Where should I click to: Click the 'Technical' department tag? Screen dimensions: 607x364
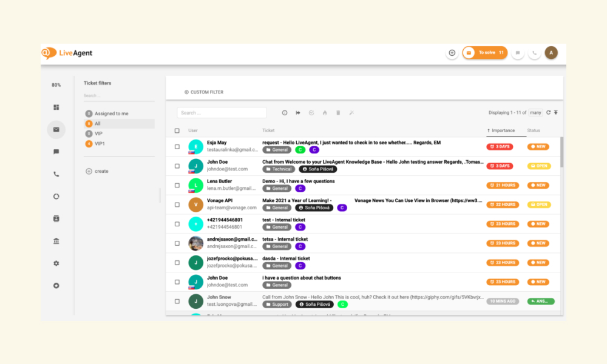tap(279, 169)
